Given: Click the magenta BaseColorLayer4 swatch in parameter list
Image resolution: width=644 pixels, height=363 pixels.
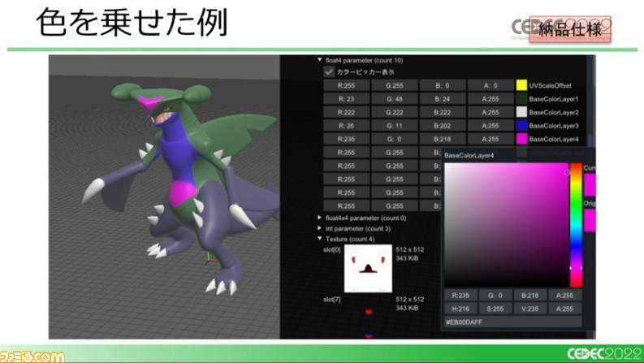Looking at the screenshot, I should pos(521,139).
